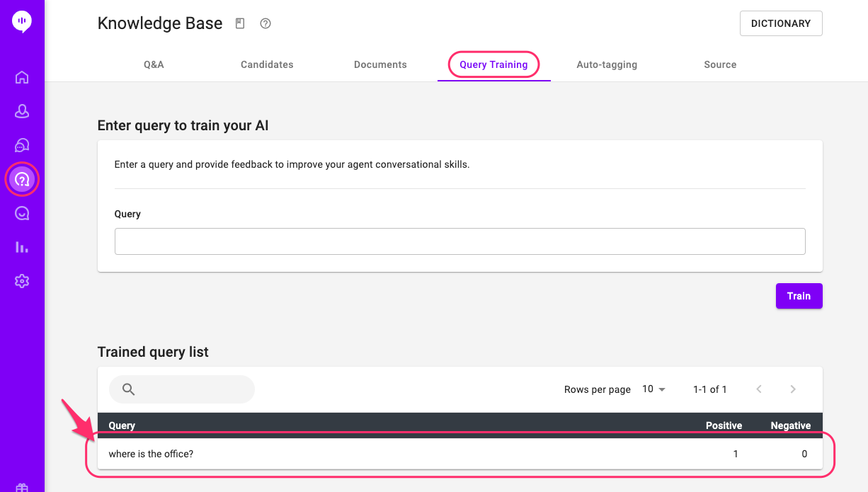Open the DICTIONARY button
This screenshot has height=492, width=868.
pyautogui.click(x=781, y=23)
